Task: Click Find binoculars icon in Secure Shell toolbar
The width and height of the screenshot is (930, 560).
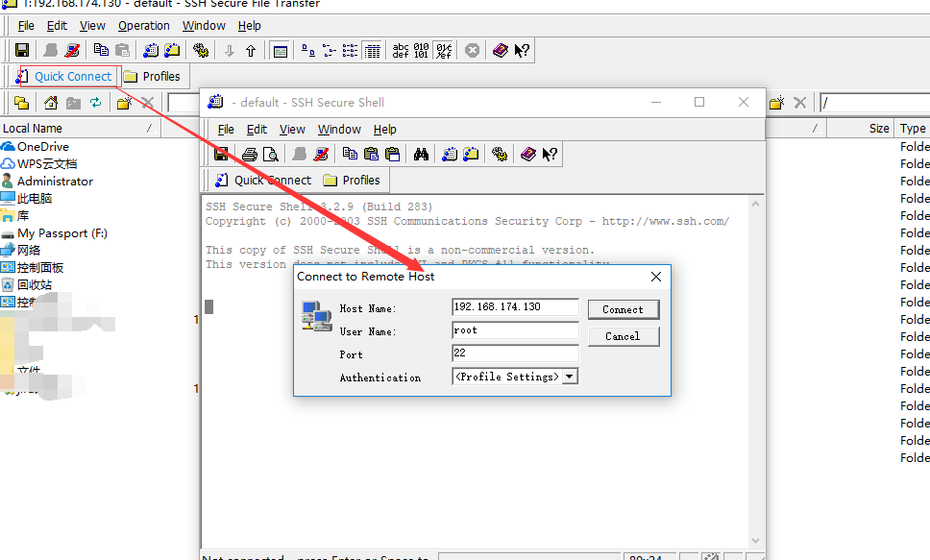Action: click(421, 155)
